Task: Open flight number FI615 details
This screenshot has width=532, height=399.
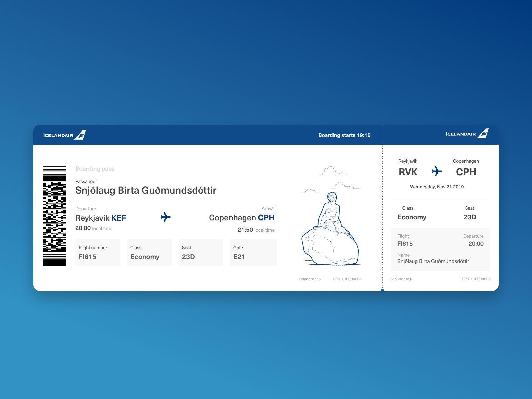Action: [x=98, y=253]
